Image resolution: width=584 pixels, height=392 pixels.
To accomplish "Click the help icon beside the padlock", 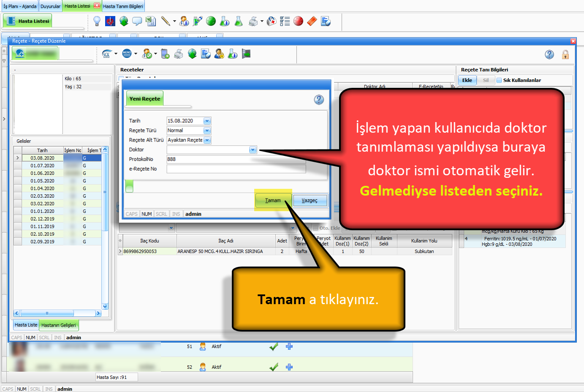I will coord(549,54).
